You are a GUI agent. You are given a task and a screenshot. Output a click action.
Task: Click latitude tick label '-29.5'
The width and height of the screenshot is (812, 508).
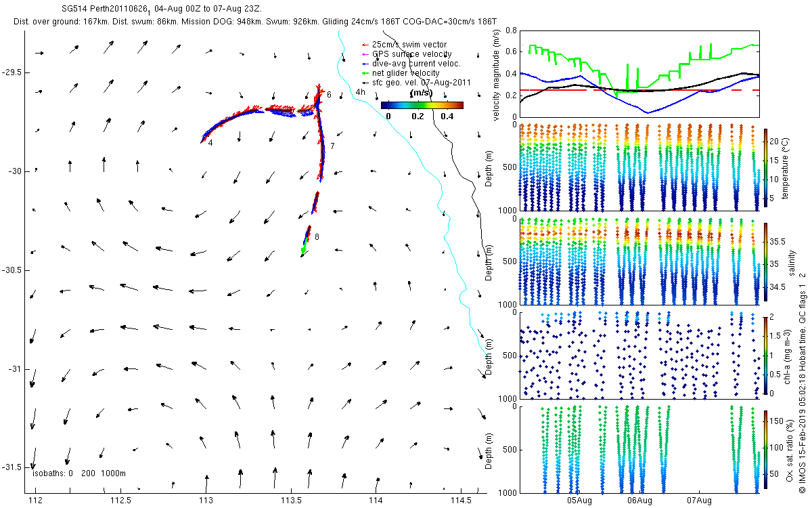coord(12,72)
